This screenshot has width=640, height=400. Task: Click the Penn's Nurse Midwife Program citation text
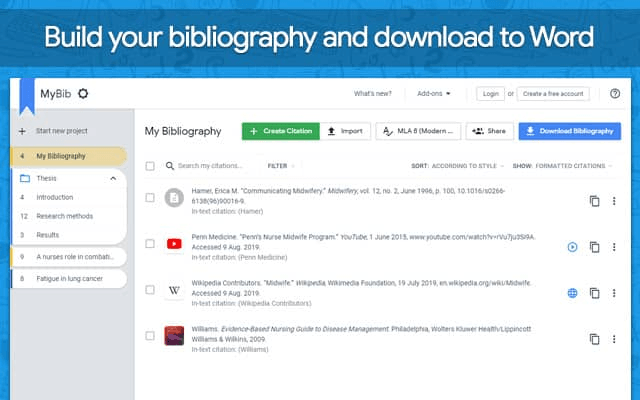pyautogui.click(x=363, y=242)
